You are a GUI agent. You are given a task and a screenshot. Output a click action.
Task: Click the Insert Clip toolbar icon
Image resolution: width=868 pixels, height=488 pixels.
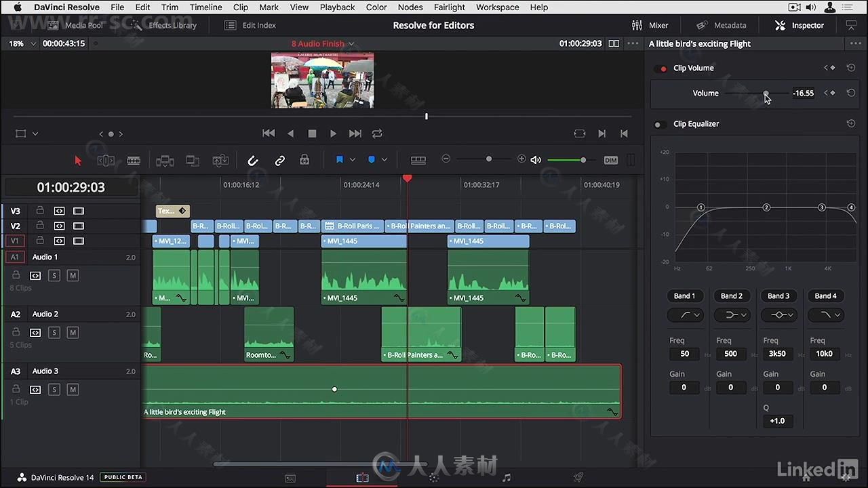tap(165, 161)
